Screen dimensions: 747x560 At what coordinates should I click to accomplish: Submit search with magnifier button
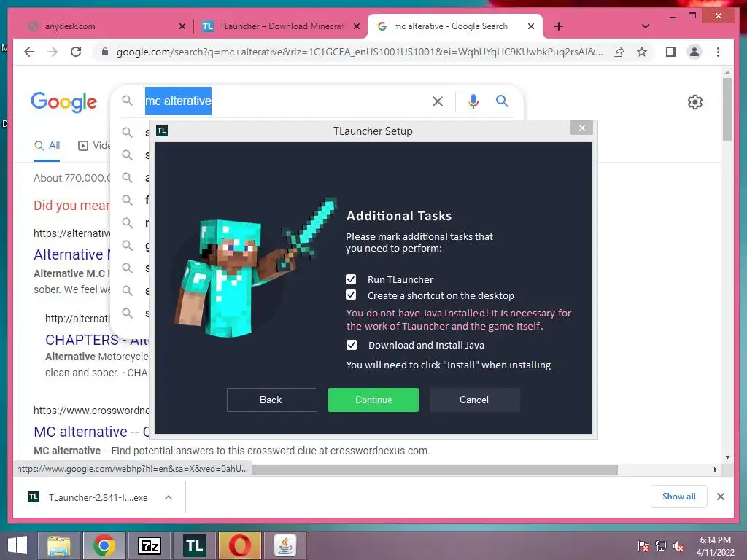[x=502, y=101]
